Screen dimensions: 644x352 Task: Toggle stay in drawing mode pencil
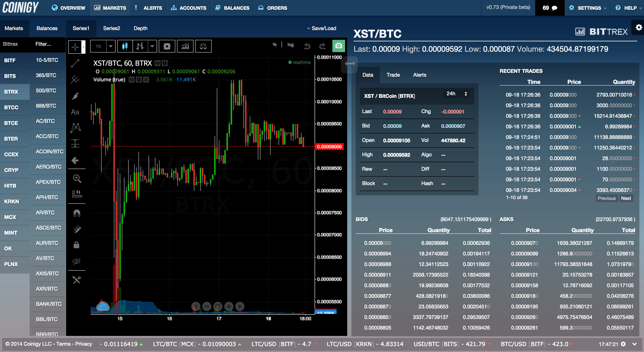77,229
